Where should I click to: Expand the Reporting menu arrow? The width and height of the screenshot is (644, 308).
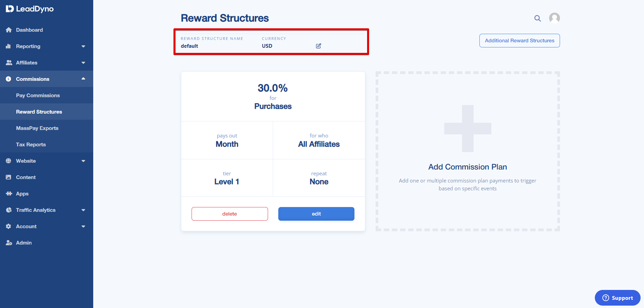pos(83,46)
